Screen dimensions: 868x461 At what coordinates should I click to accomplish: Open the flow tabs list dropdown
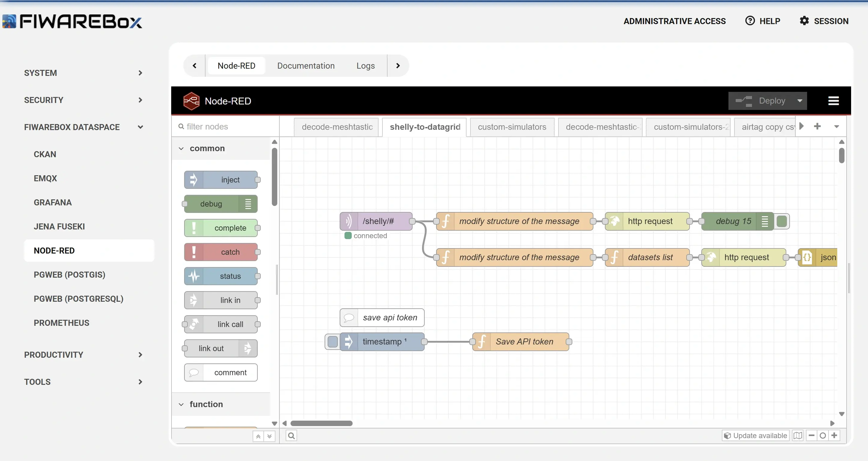(x=836, y=126)
